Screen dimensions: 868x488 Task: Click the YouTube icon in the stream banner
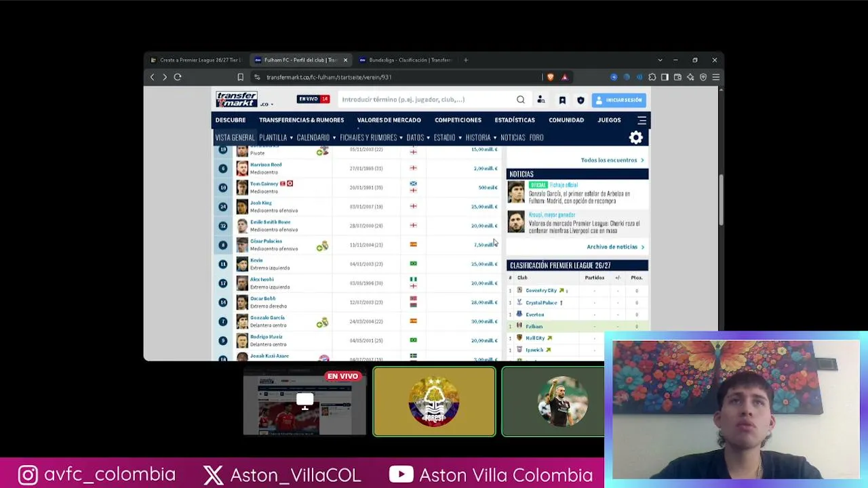click(x=401, y=474)
